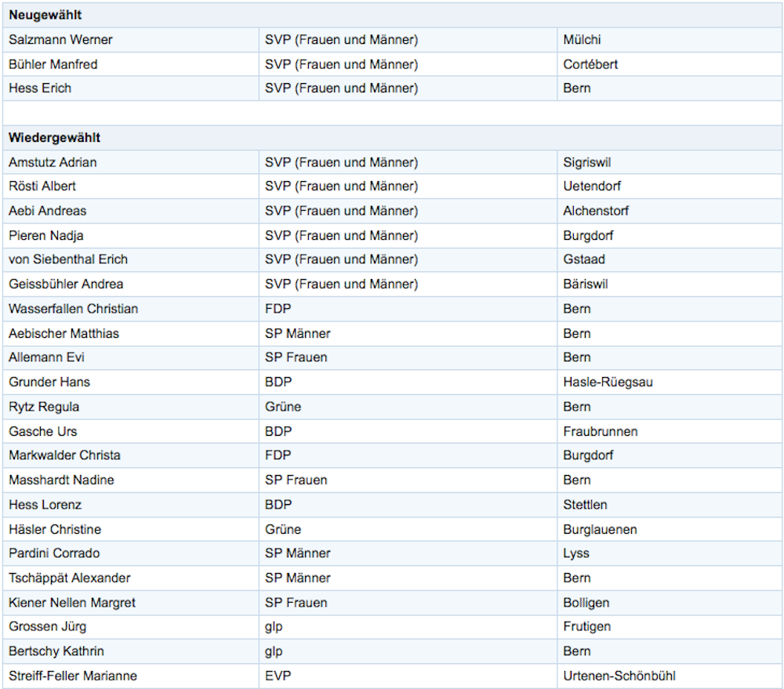
Task: Click the Pieren Nadja name
Action: (x=46, y=235)
